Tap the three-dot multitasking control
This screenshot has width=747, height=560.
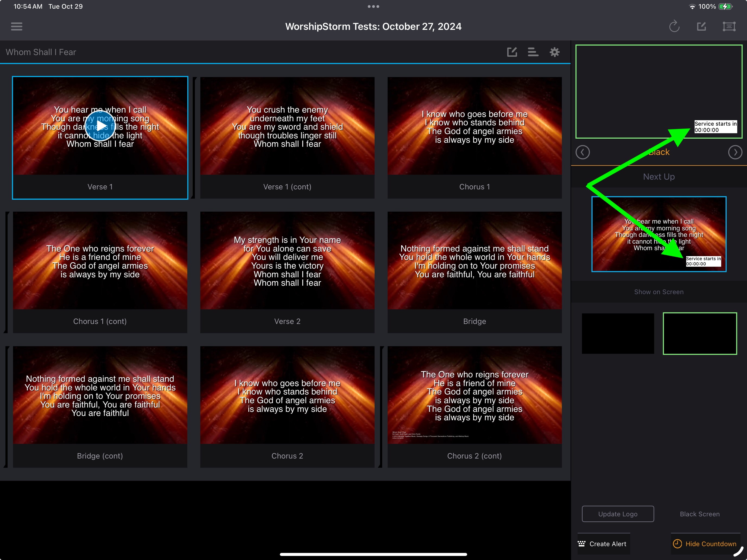point(373,7)
